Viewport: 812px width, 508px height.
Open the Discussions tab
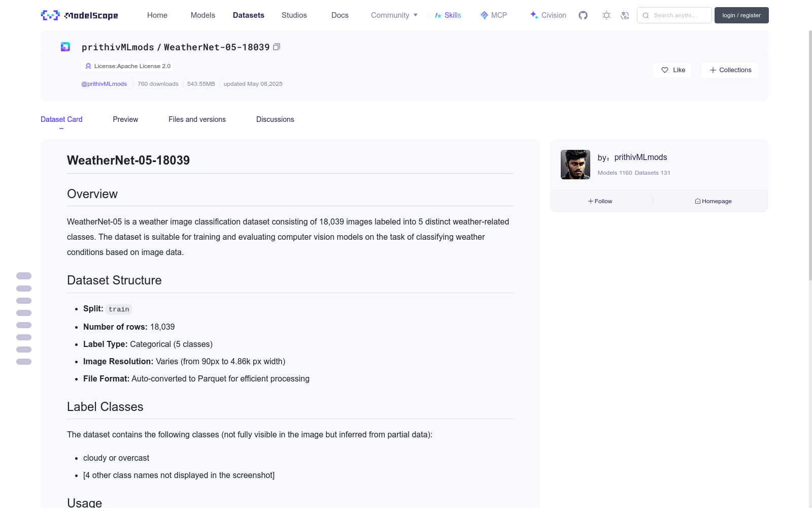point(275,119)
